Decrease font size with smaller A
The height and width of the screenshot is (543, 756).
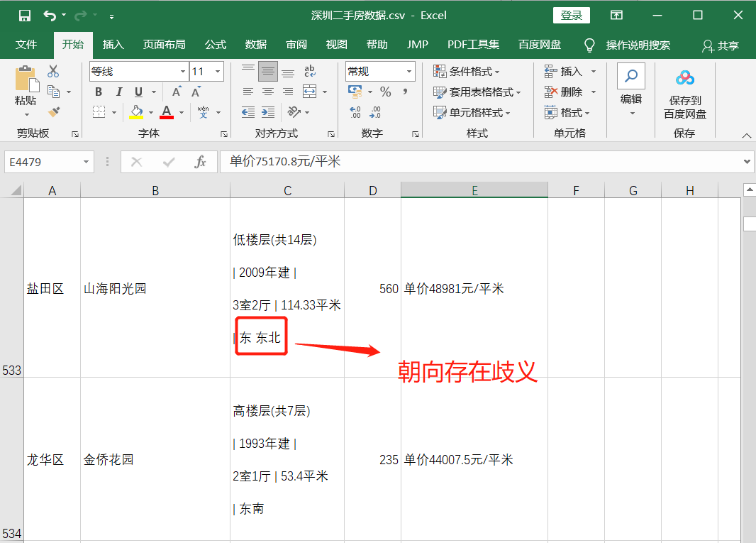click(x=196, y=92)
